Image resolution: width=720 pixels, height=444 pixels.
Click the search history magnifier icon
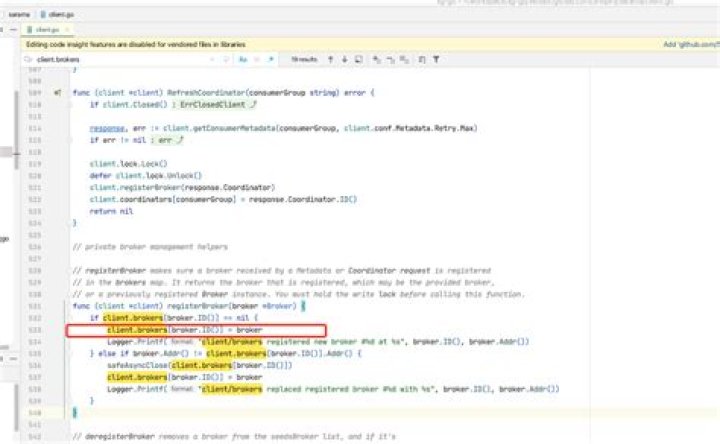pos(28,59)
